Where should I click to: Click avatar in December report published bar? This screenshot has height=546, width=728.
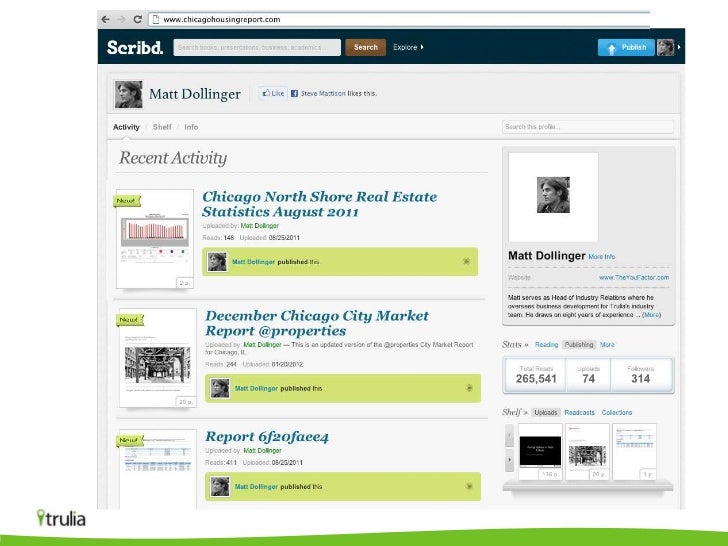[x=220, y=388]
